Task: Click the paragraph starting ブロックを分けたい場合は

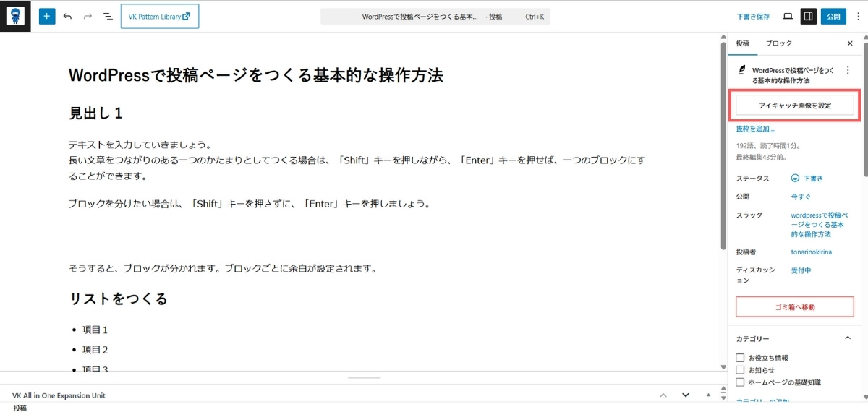Action: click(250, 204)
